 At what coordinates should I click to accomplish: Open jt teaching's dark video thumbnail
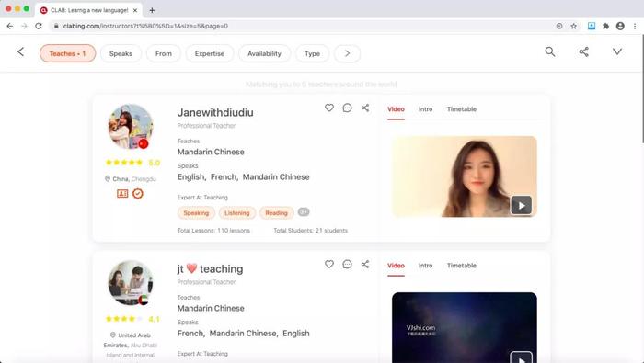coord(464,328)
